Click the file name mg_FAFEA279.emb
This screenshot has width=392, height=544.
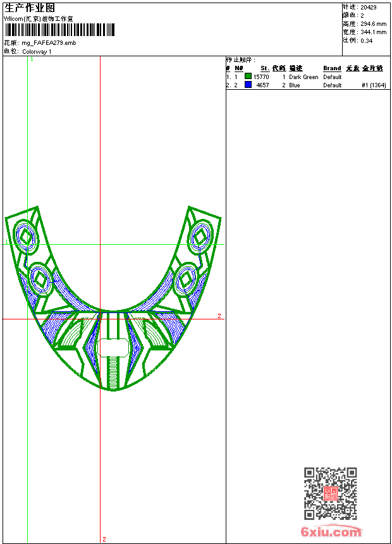coord(49,43)
